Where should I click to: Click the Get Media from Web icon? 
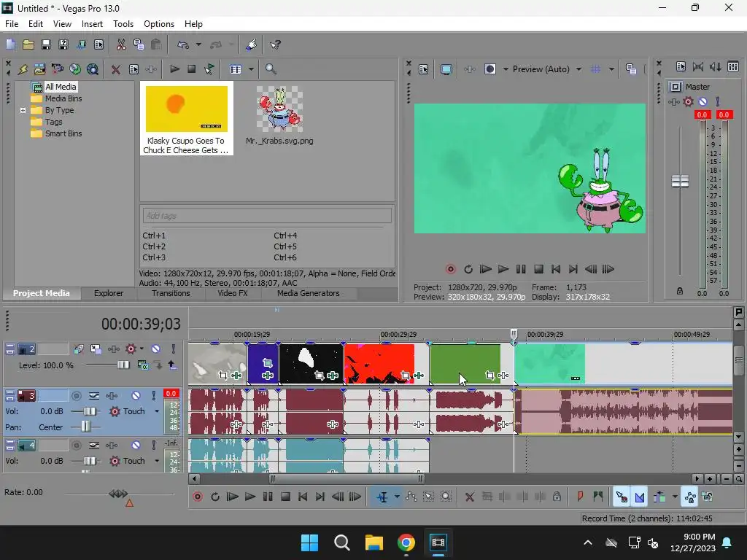(93, 69)
